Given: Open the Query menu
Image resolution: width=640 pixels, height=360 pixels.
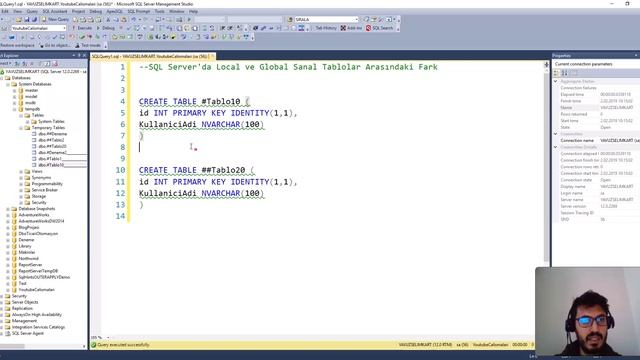Looking at the screenshot, I should 32,11.
